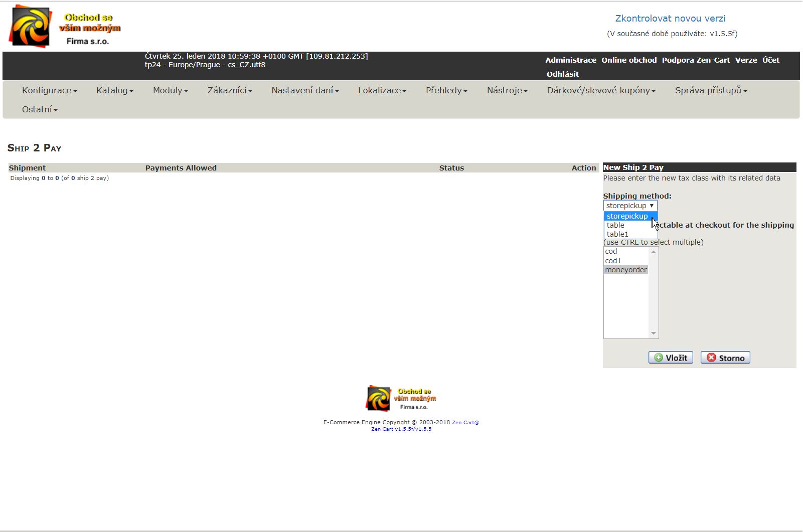The width and height of the screenshot is (803, 532).
Task: Click the payments list scroll-down arrow
Action: point(653,333)
